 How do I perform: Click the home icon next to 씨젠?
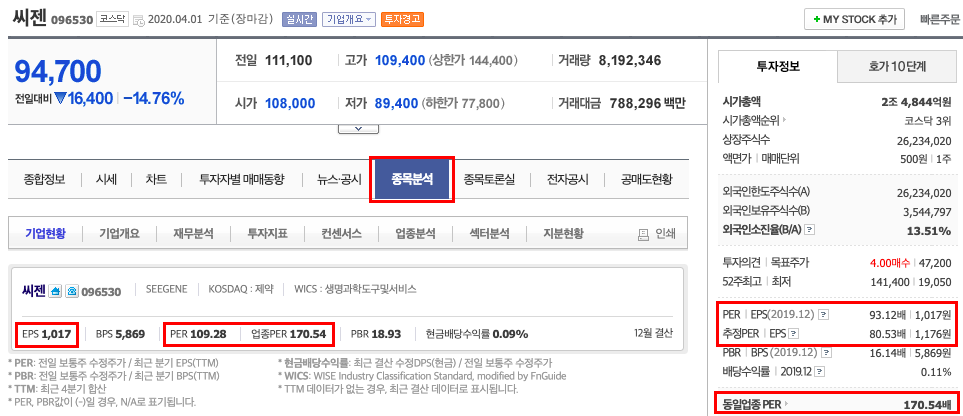pos(55,291)
